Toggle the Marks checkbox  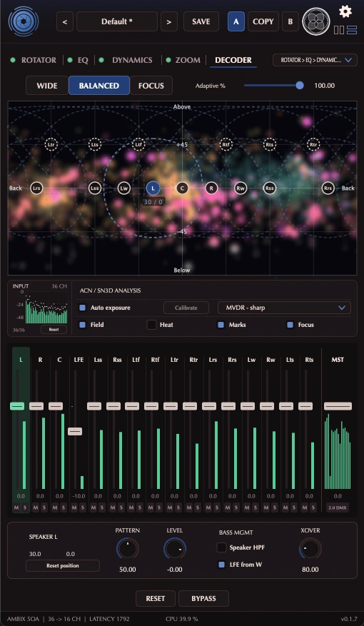pyautogui.click(x=221, y=325)
